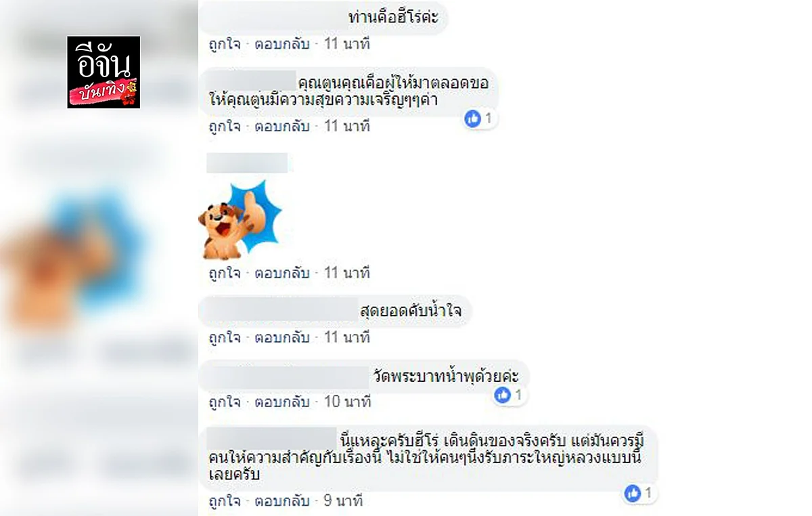Like the 'นี่แหละครับฮีโร่' long comment
Image resolution: width=812 pixels, height=516 pixels.
coord(225,501)
